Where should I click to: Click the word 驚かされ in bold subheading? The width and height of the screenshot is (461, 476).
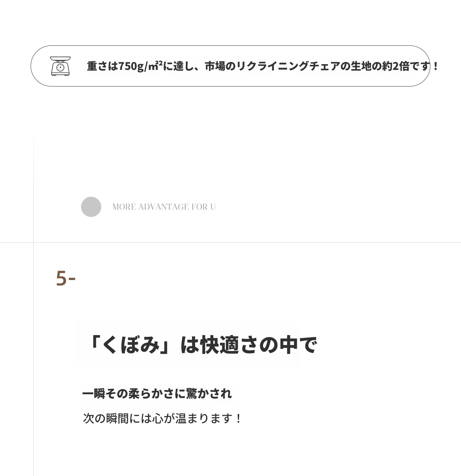pos(209,393)
